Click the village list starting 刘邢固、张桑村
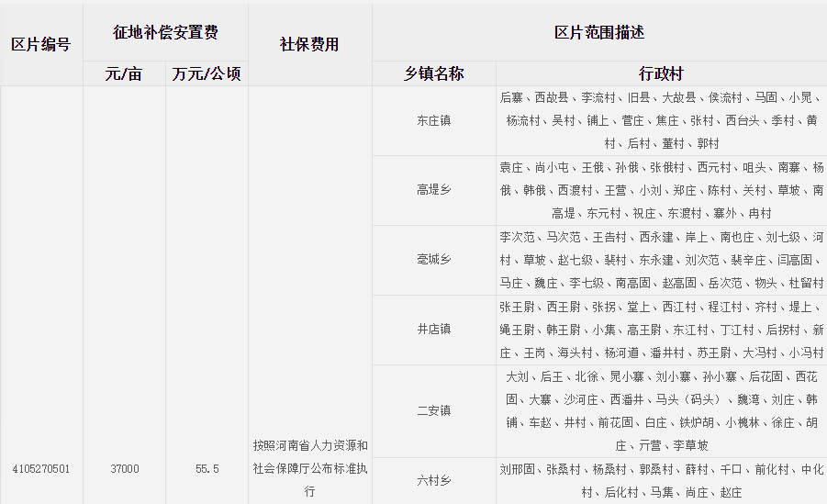Screen dimensions: 827x504 coord(662,481)
